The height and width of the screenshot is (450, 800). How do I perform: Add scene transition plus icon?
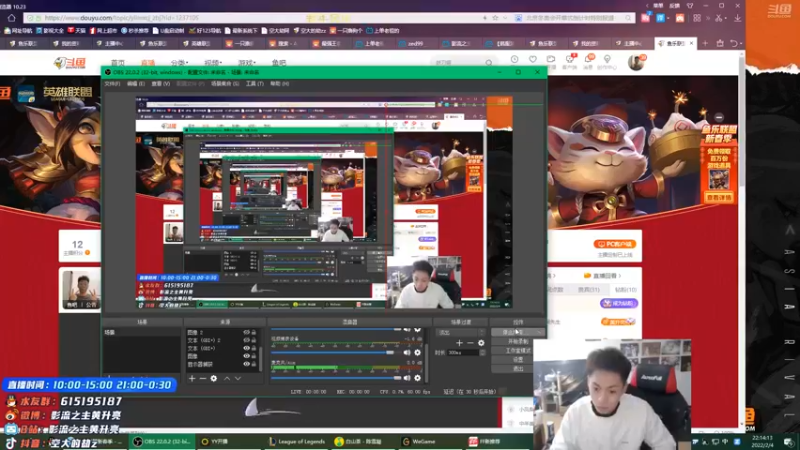[x=459, y=343]
